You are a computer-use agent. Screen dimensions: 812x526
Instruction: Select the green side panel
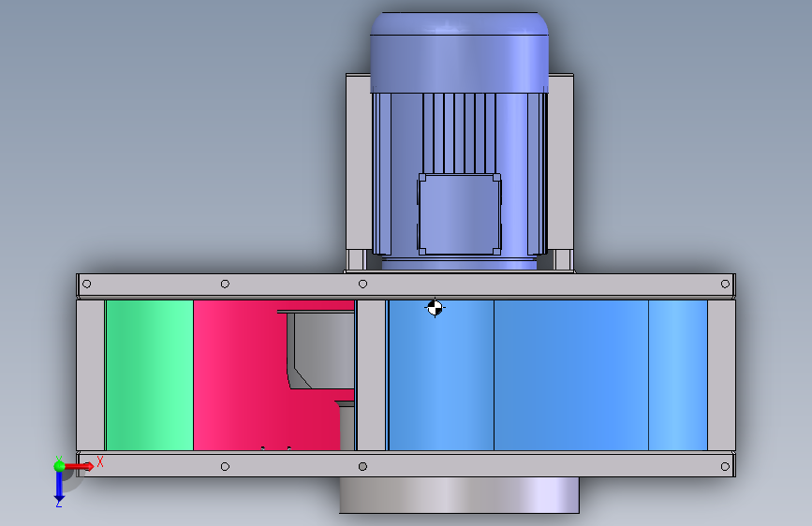pyautogui.click(x=150, y=375)
